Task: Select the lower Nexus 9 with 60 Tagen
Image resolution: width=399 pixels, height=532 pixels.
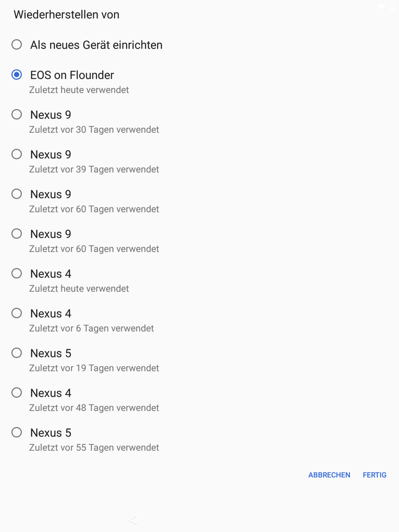Action: pyautogui.click(x=17, y=234)
